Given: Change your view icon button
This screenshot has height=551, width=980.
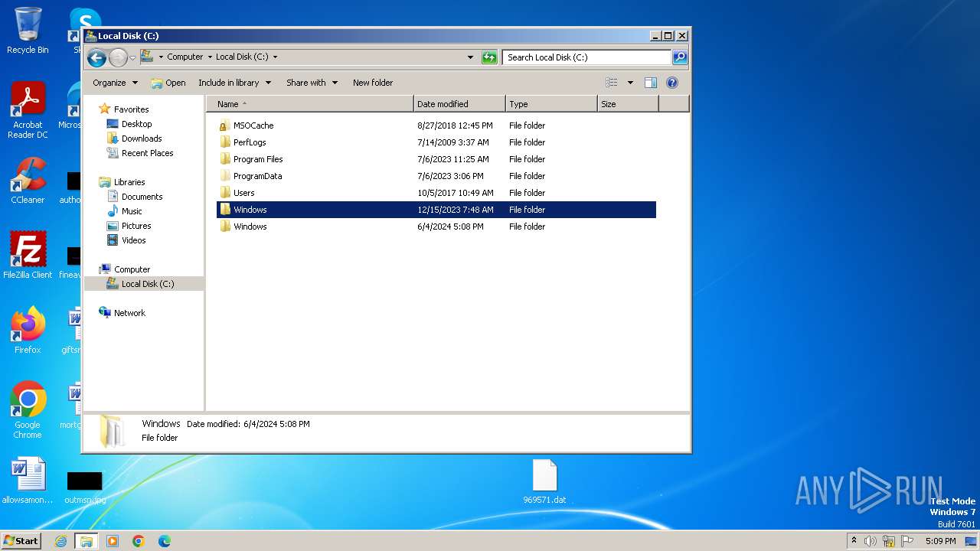Looking at the screenshot, I should point(612,83).
